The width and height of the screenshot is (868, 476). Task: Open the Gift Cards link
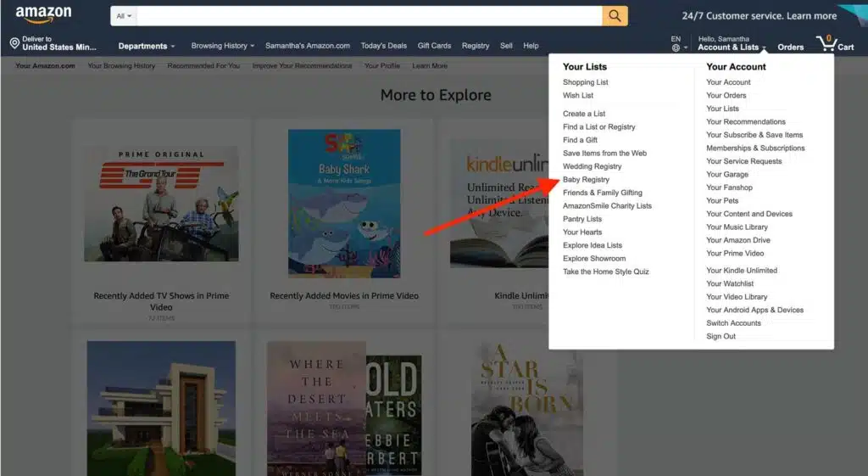tap(434, 46)
